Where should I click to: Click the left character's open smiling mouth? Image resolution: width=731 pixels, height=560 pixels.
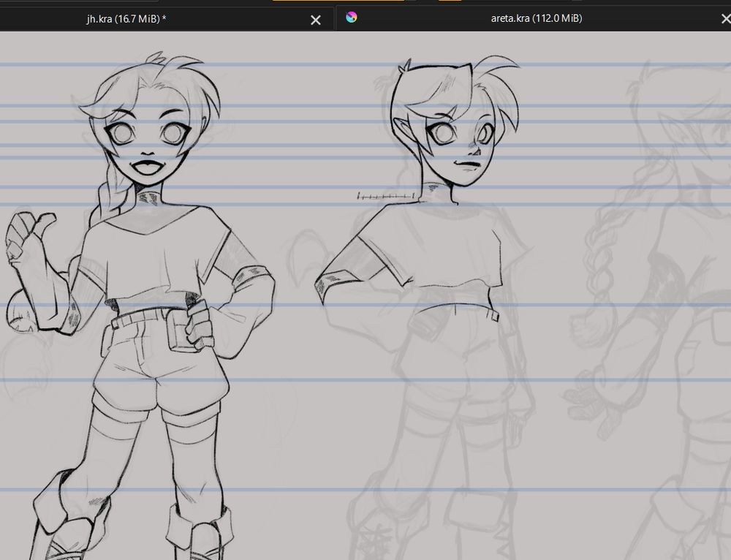coord(148,167)
